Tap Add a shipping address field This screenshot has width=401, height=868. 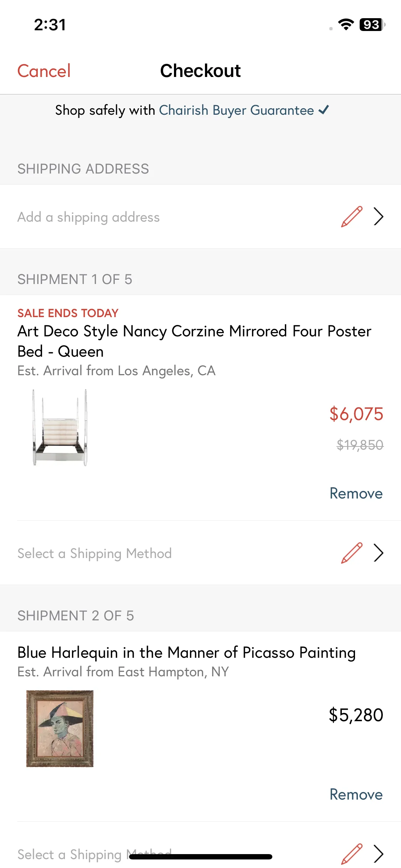(200, 217)
